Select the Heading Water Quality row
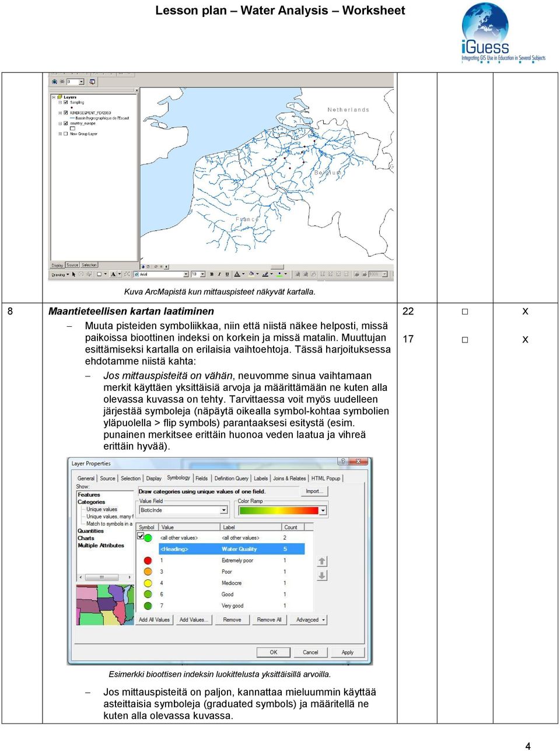 click(x=232, y=549)
